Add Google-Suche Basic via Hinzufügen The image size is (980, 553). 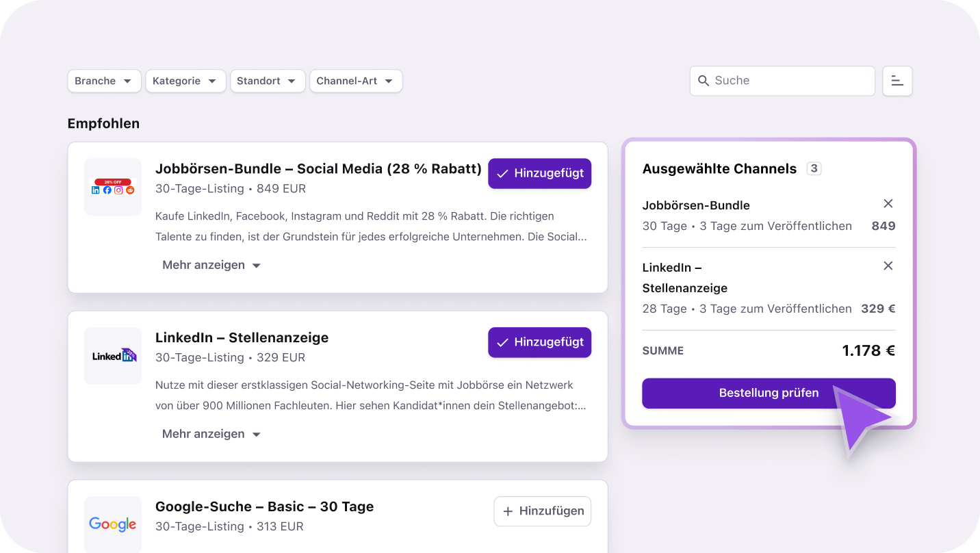click(x=543, y=511)
